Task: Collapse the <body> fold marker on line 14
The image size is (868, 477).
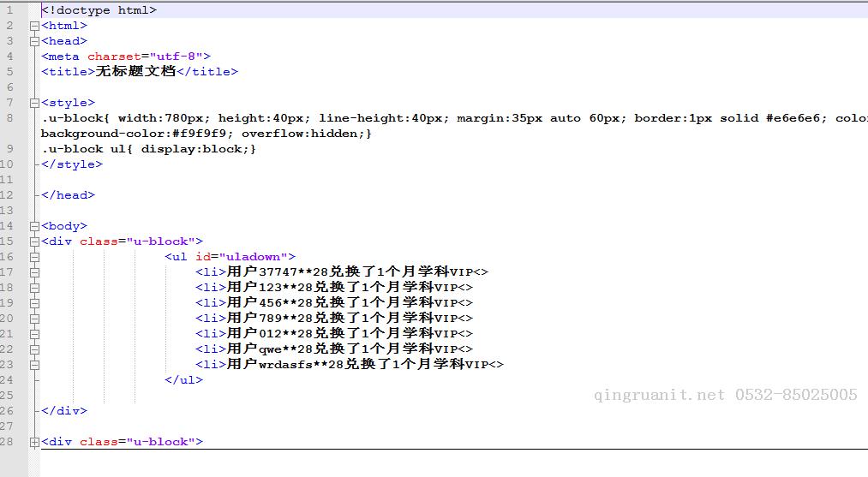Action: pos(34,226)
